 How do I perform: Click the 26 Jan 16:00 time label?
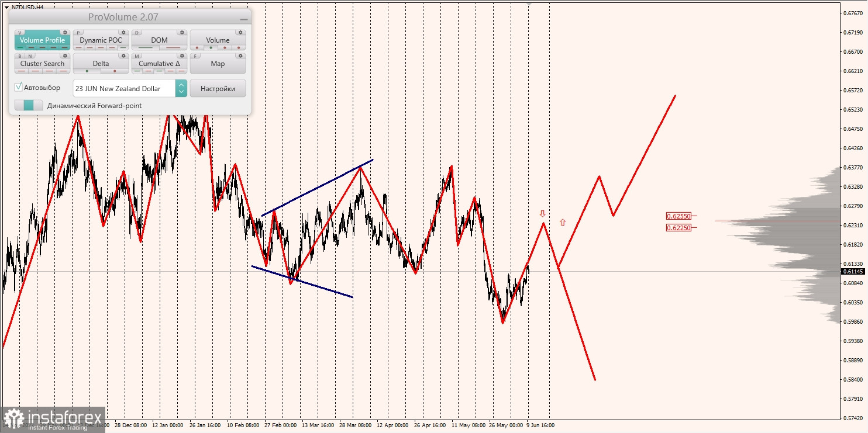204,425
